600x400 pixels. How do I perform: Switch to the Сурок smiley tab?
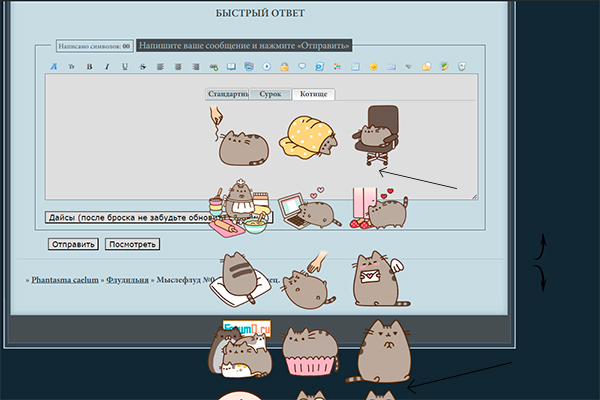pyautogui.click(x=271, y=94)
